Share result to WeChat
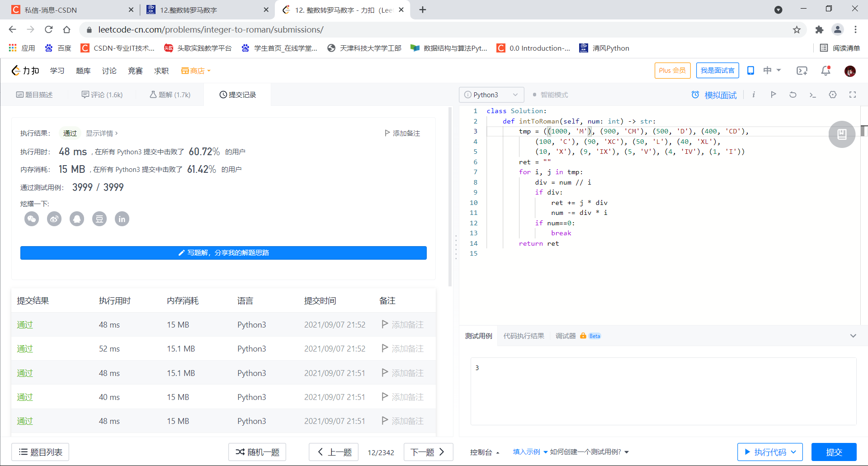The height and width of the screenshot is (466, 868). pos(32,219)
